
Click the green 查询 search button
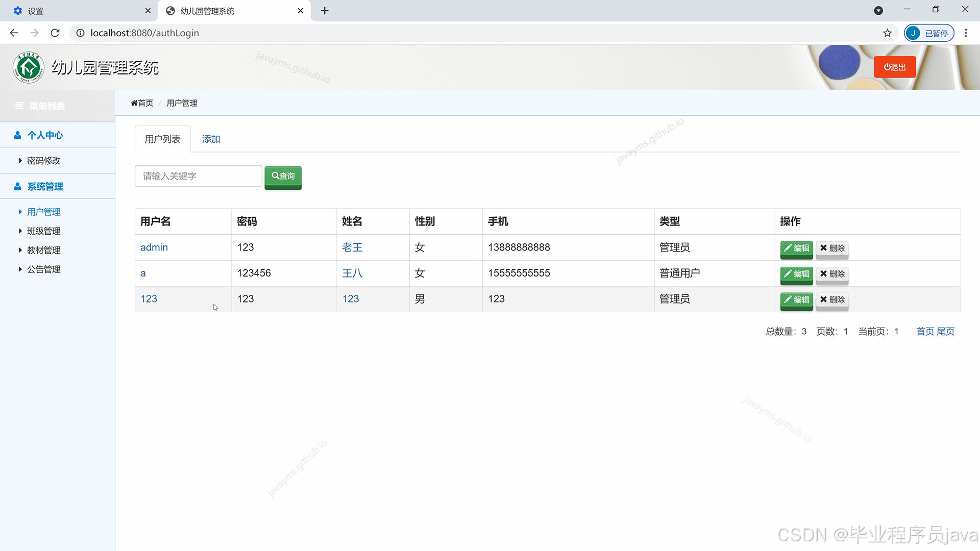283,177
